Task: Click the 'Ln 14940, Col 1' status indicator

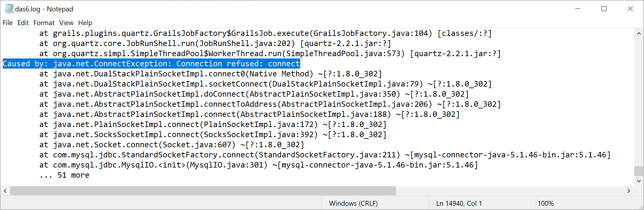Action: pyautogui.click(x=459, y=203)
